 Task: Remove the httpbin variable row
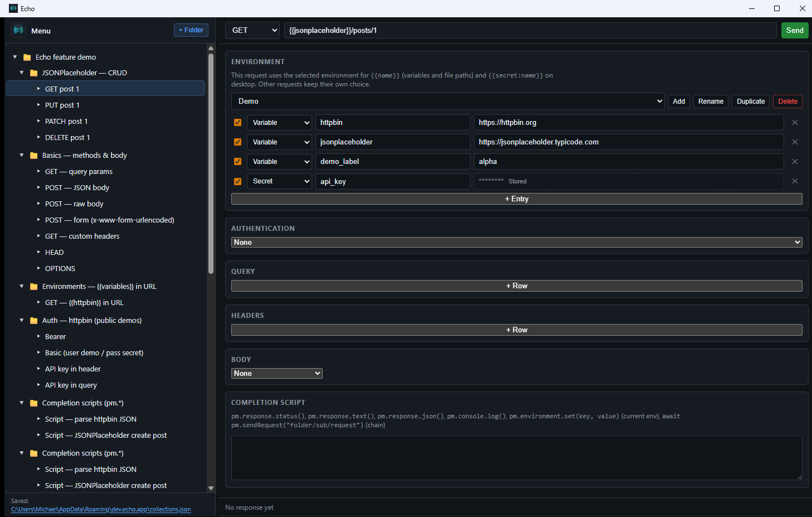(x=795, y=123)
